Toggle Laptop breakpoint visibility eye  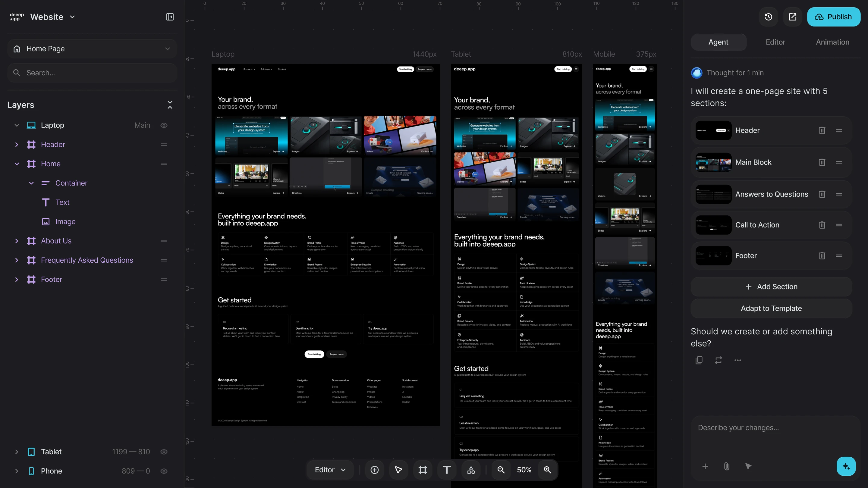164,125
